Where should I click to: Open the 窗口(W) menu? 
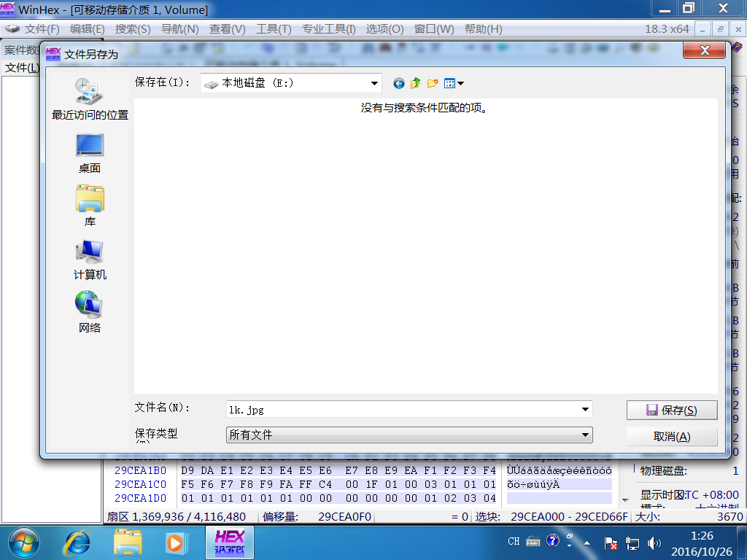click(434, 29)
